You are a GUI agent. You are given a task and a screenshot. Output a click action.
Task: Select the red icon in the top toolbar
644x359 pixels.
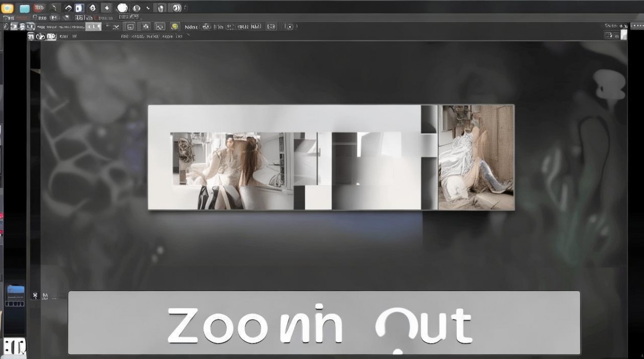point(40,8)
